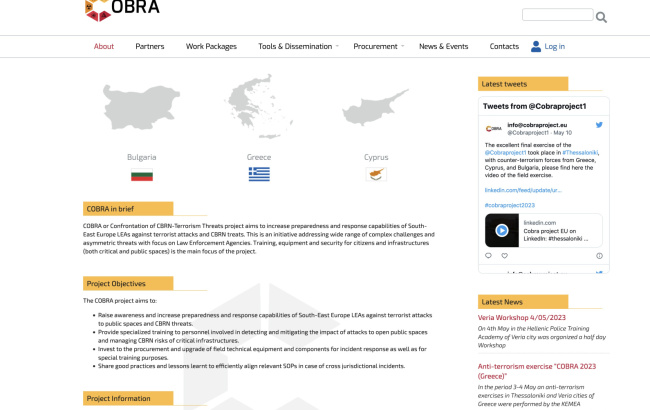Image resolution: width=650 pixels, height=410 pixels.
Task: Click the Cyprus flag icon
Action: 376,174
